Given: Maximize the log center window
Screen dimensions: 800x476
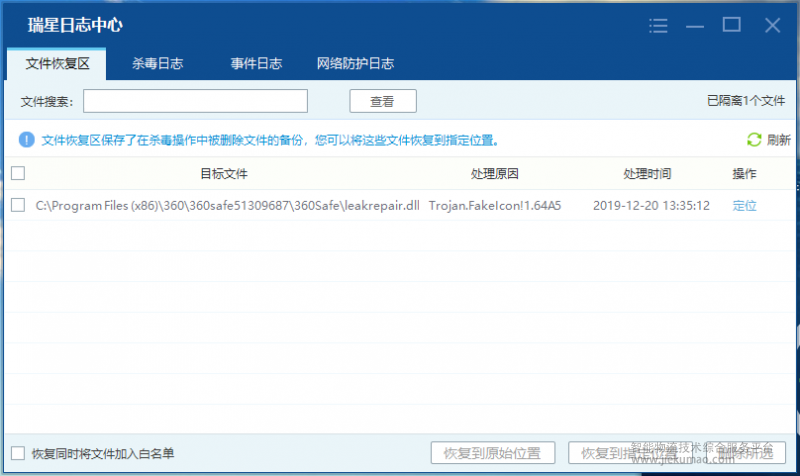Looking at the screenshot, I should point(732,25).
